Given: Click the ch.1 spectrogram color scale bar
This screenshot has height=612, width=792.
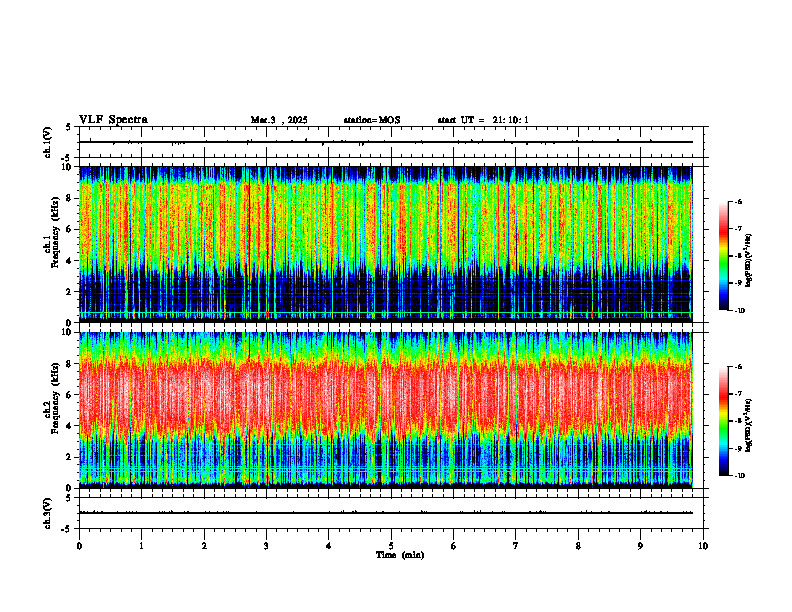Looking at the screenshot, I should [x=723, y=256].
